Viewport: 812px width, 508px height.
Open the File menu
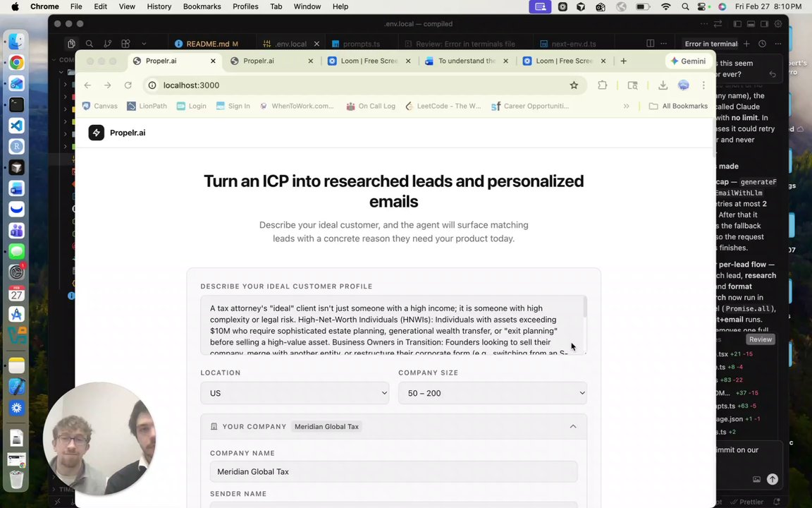coord(76,7)
